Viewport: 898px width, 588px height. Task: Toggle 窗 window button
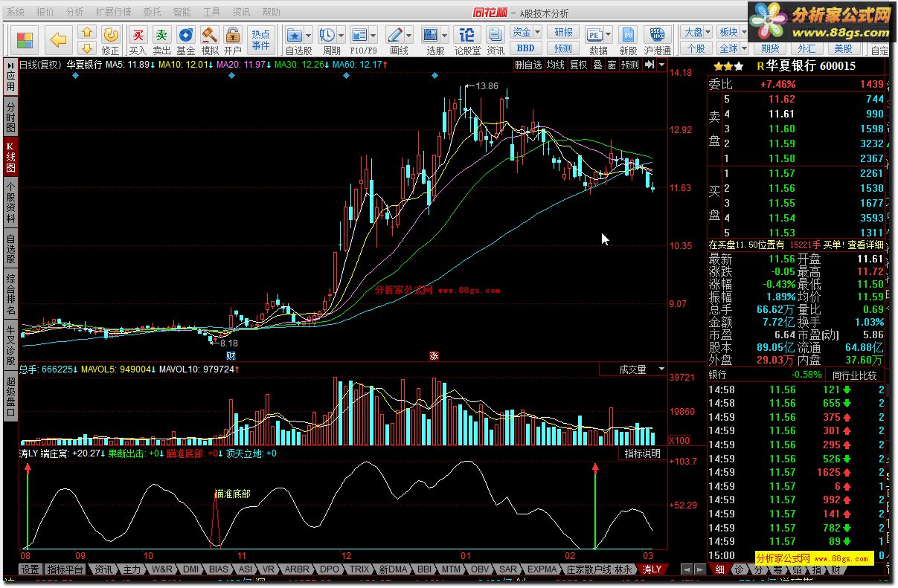point(611,65)
